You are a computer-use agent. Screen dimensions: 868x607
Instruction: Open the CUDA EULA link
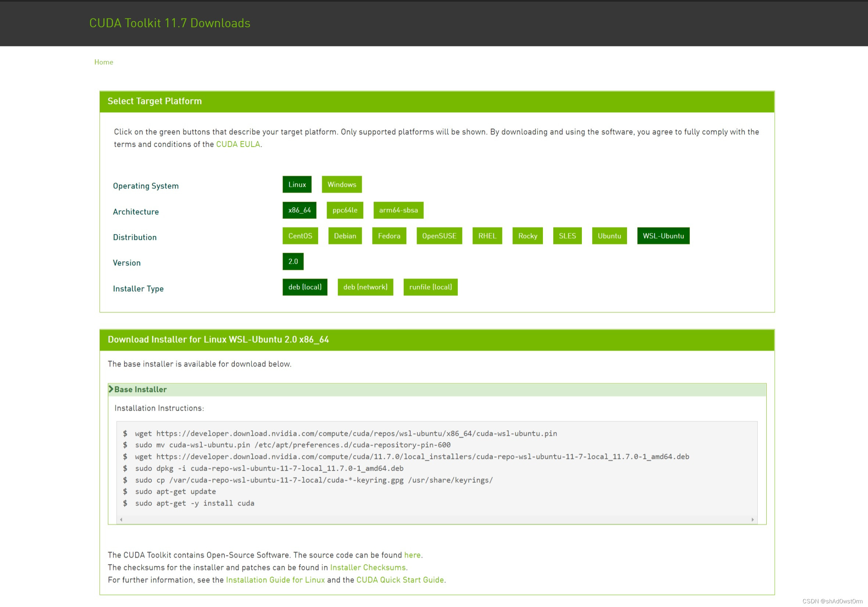pos(238,144)
